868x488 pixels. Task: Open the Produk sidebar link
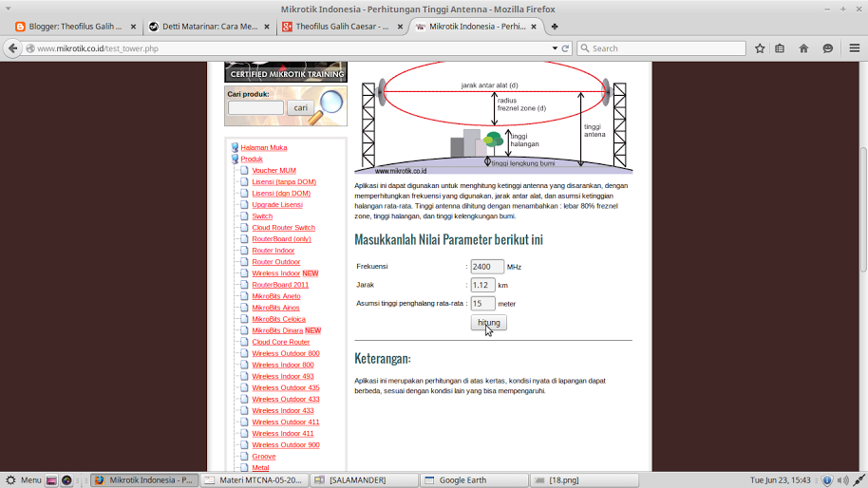pos(252,159)
